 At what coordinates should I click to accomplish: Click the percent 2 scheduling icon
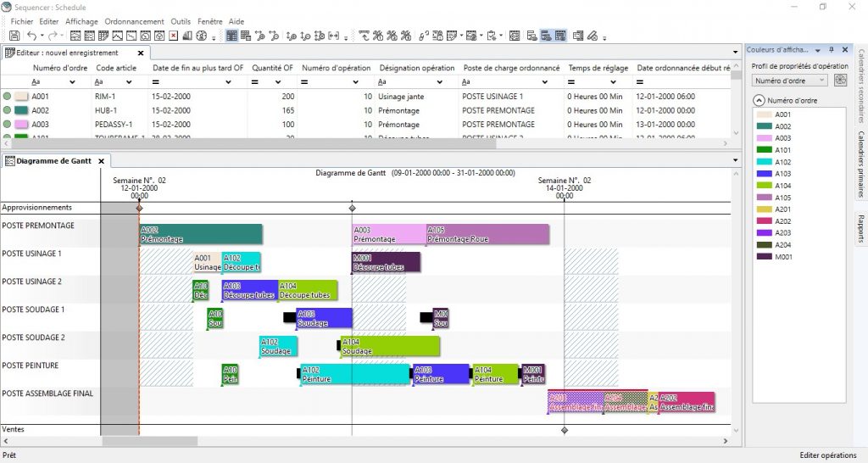pyautogui.click(x=392, y=36)
